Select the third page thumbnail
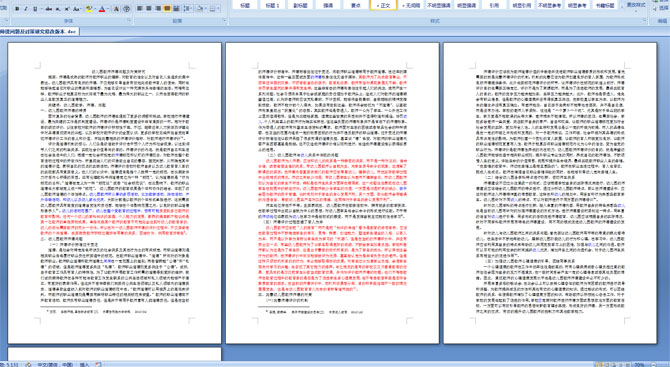 pyautogui.click(x=550, y=193)
